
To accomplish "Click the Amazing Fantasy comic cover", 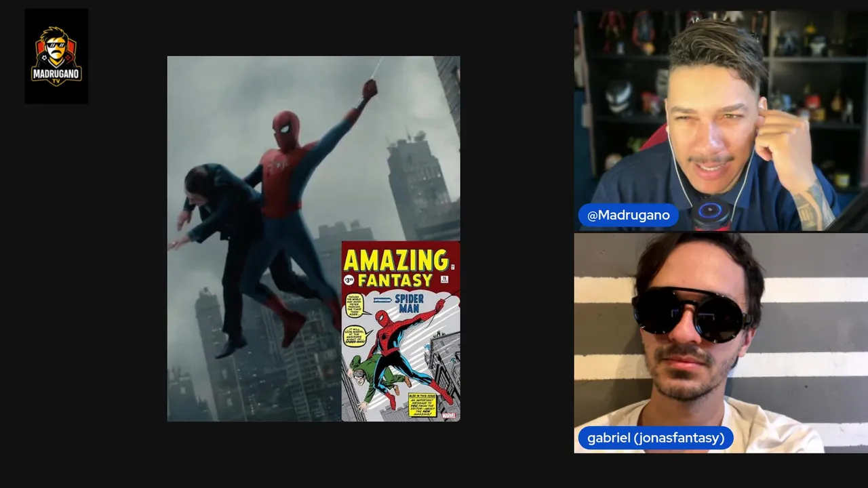I will [401, 331].
